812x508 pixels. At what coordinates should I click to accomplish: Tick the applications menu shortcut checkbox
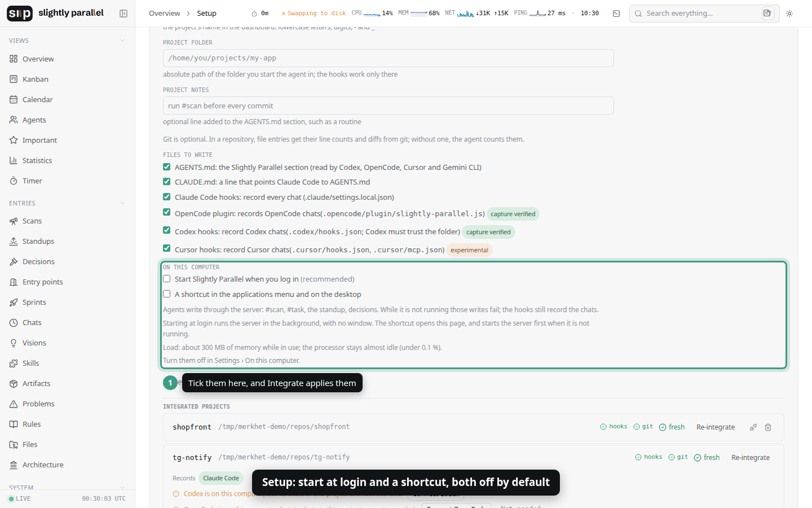167,294
